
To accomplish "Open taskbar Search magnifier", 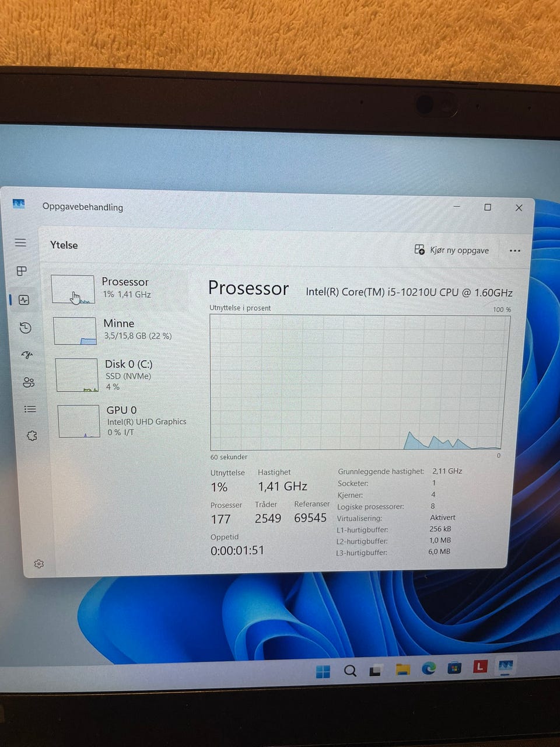I will coord(350,671).
